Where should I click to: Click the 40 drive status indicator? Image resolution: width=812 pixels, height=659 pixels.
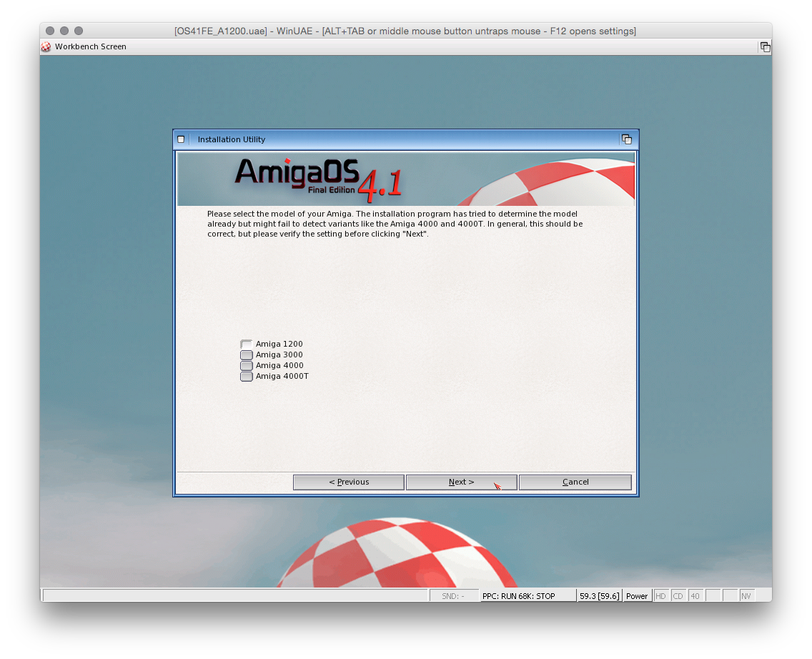(695, 596)
